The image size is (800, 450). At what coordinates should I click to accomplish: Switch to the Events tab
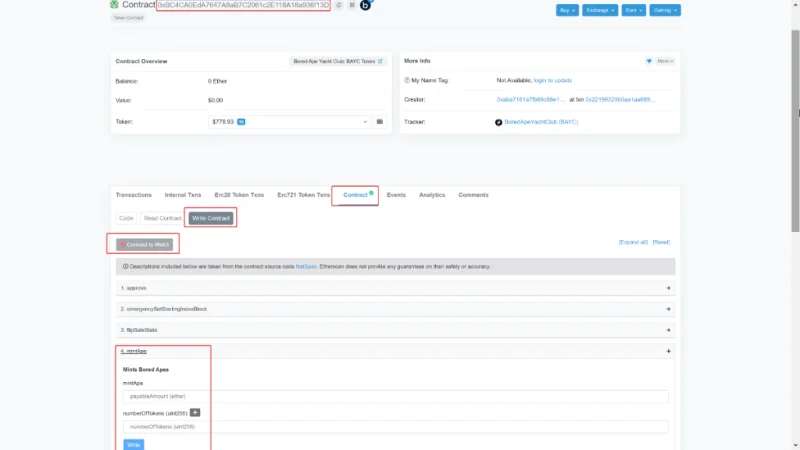(x=396, y=195)
